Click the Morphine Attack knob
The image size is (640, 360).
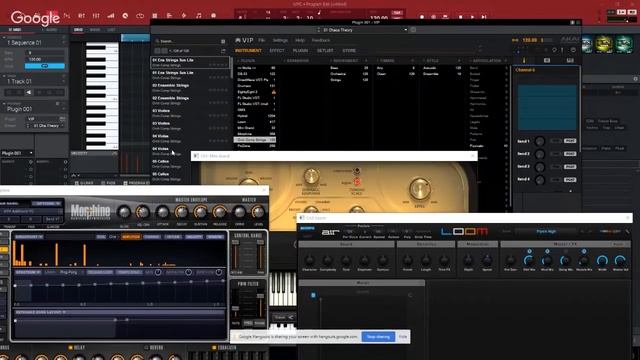[x=162, y=212]
